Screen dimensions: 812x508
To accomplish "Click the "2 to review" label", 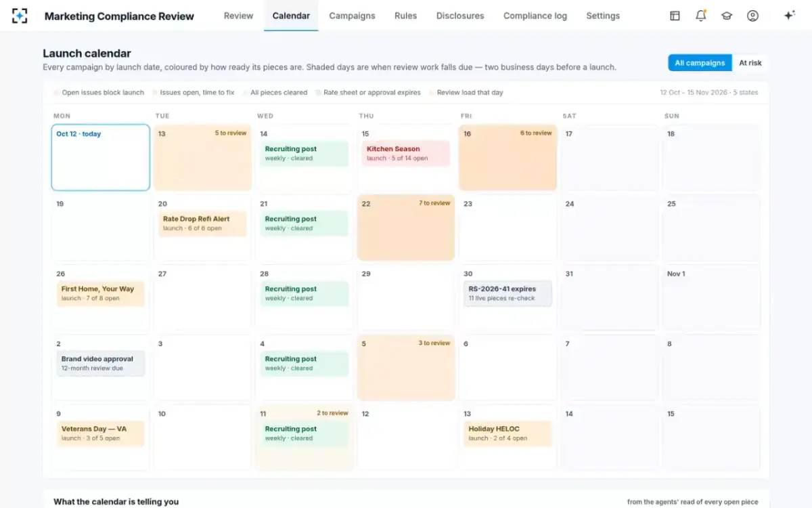I will (332, 413).
